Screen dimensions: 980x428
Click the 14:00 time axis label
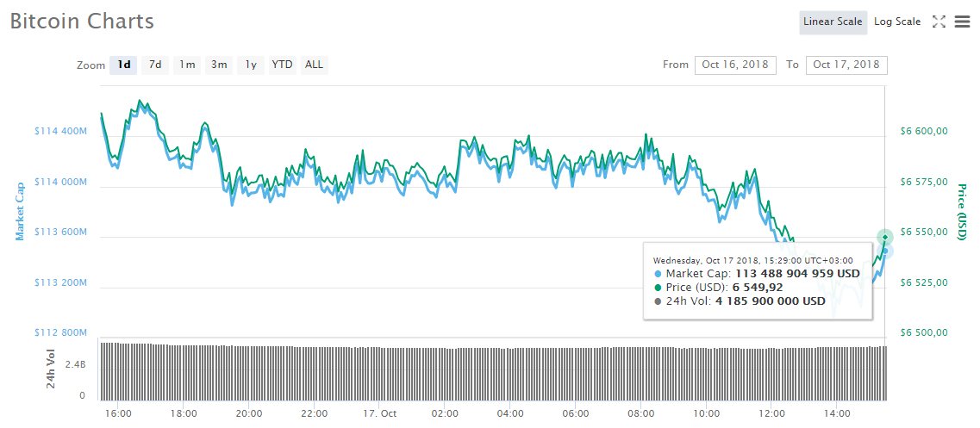[x=837, y=413]
